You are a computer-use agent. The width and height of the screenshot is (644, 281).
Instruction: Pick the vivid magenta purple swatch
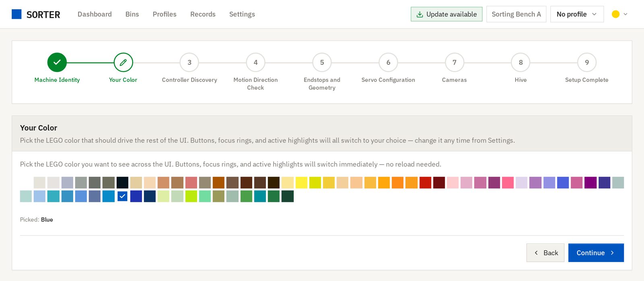point(590,183)
